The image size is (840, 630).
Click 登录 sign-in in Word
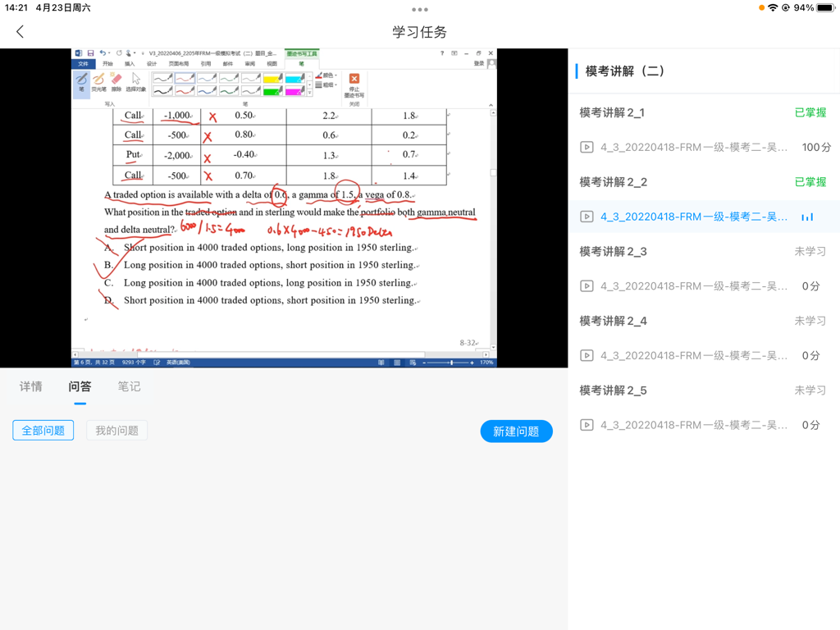pos(479,64)
